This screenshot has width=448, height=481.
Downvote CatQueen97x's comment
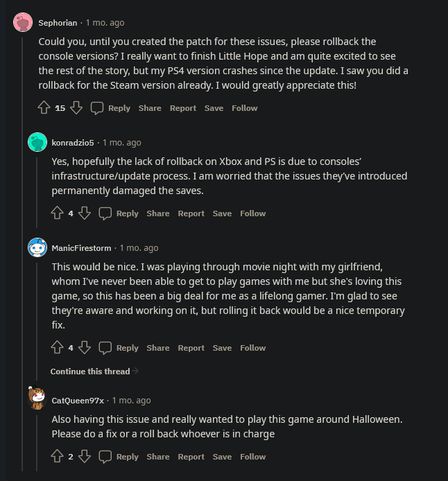[x=85, y=456]
